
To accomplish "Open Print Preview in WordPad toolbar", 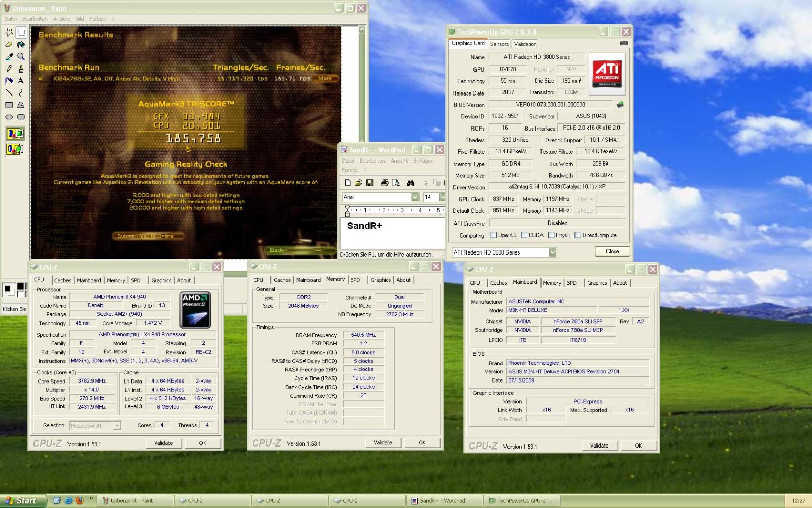I will pyautogui.click(x=396, y=183).
